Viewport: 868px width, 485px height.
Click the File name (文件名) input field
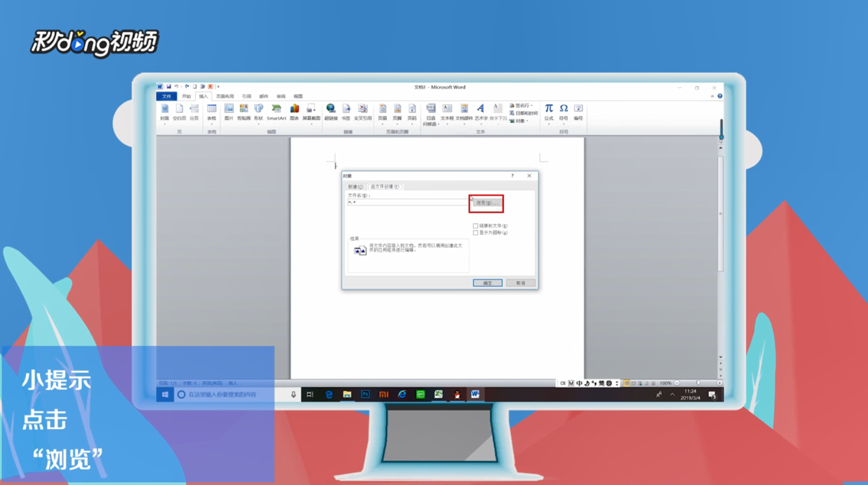[408, 202]
